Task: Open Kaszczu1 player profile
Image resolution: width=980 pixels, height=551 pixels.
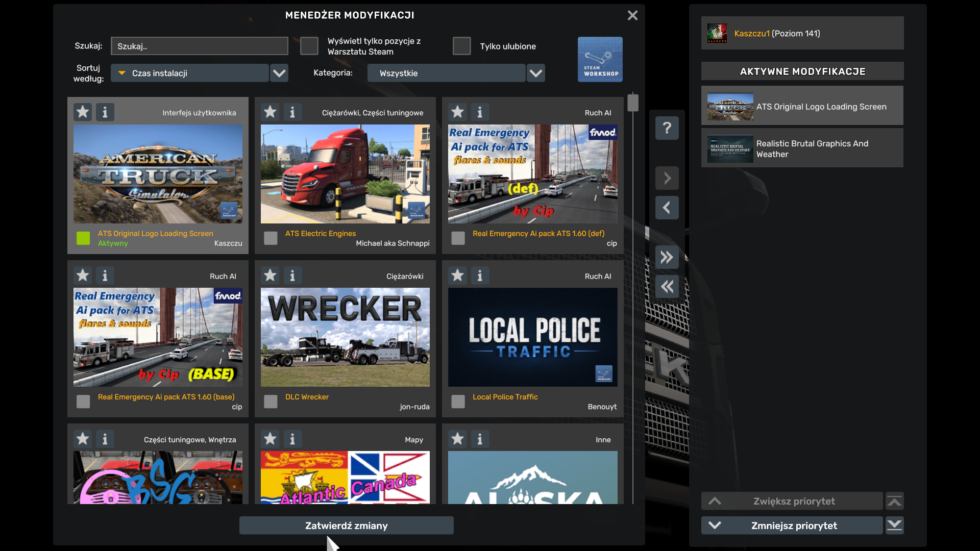Action: 802,33
